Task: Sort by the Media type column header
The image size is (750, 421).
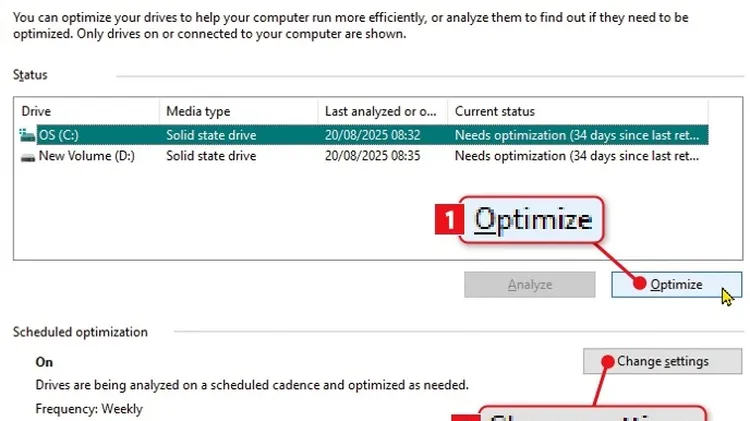Action: 198,111
